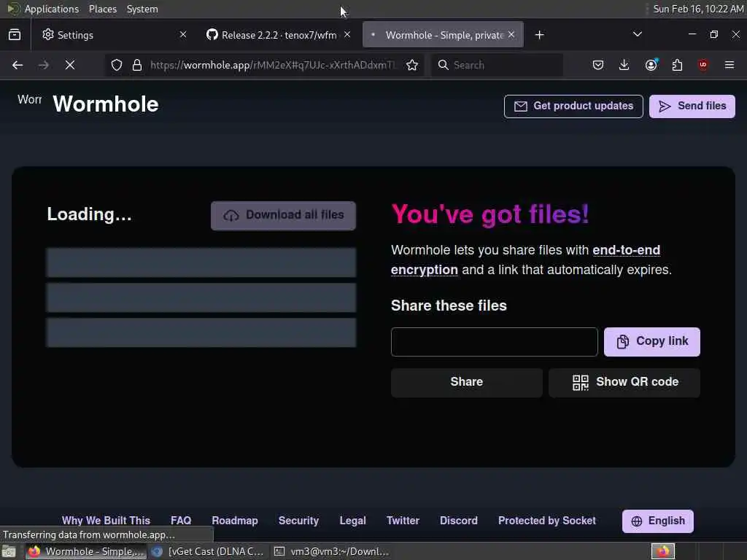This screenshot has height=560, width=747.
Task: Open the System menu
Action: (x=142, y=9)
